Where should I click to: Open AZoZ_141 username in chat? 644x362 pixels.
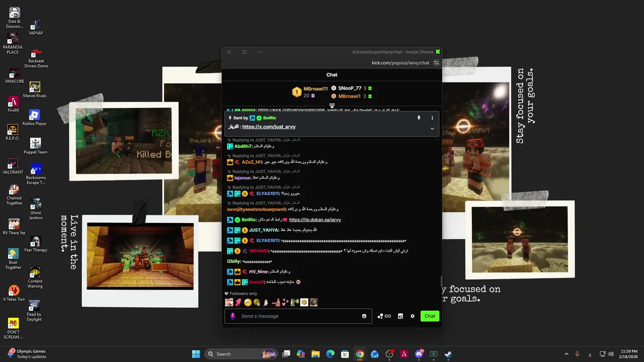(252, 162)
